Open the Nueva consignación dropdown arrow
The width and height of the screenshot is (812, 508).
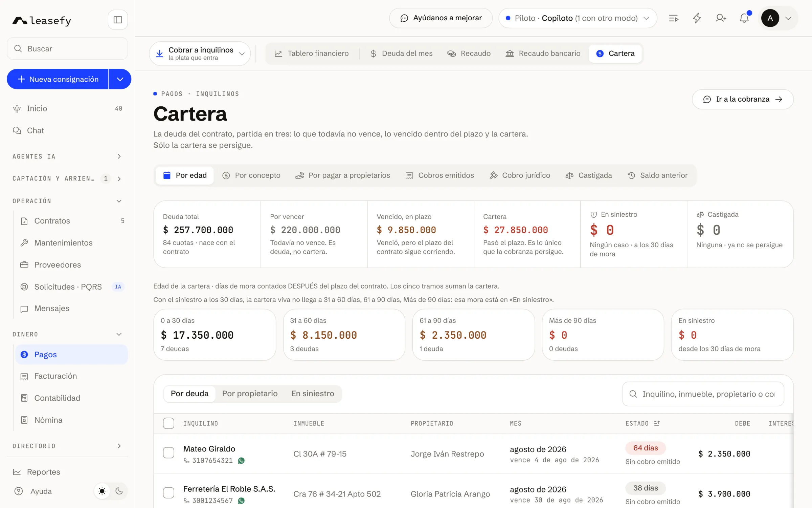click(120, 79)
